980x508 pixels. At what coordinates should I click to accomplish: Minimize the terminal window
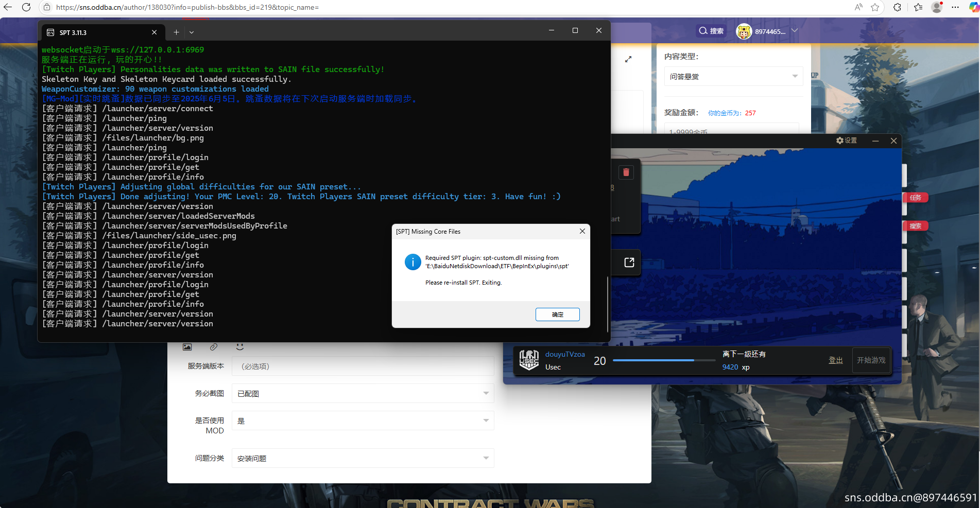coord(552,30)
